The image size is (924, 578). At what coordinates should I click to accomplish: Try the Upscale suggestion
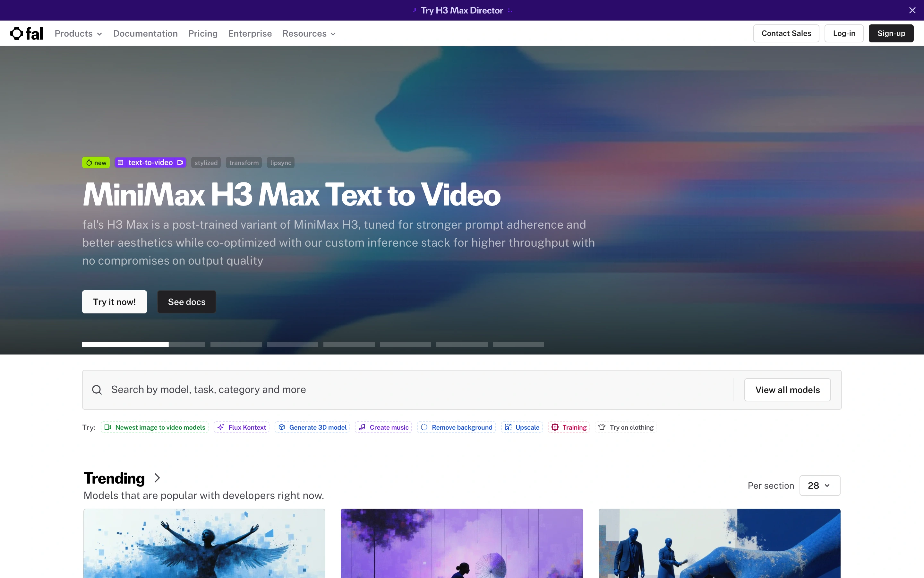pyautogui.click(x=522, y=427)
